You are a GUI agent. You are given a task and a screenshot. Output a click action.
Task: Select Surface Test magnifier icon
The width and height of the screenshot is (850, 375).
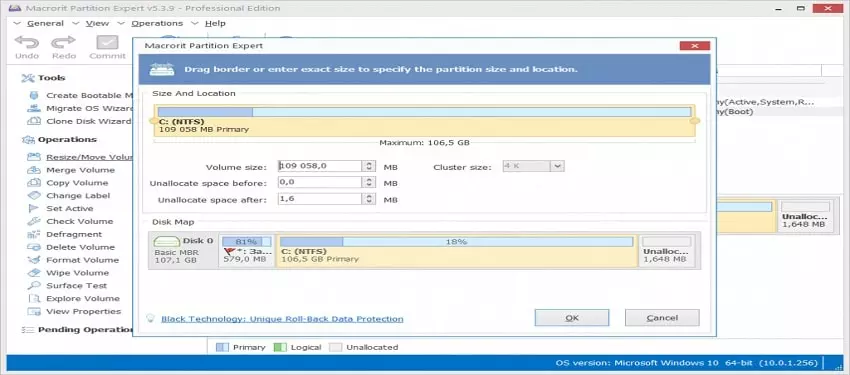[34, 286]
